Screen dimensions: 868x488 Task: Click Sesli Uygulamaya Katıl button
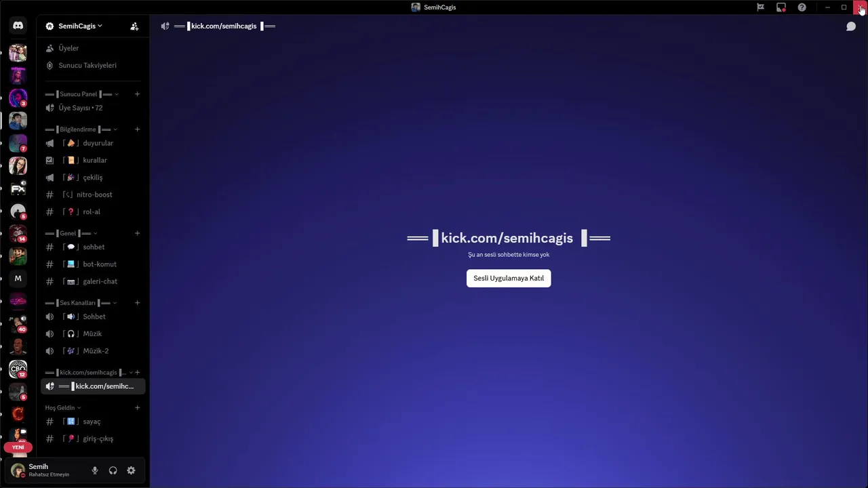pyautogui.click(x=509, y=279)
